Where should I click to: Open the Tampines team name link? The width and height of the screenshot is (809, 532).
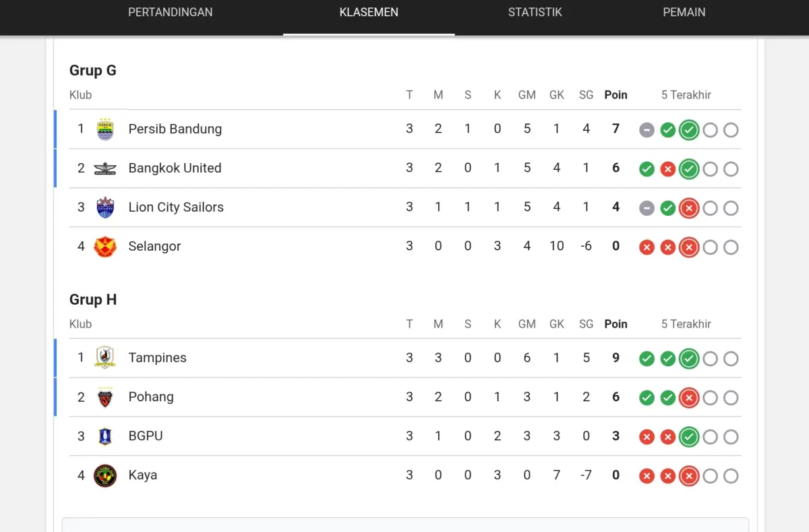[x=157, y=357]
